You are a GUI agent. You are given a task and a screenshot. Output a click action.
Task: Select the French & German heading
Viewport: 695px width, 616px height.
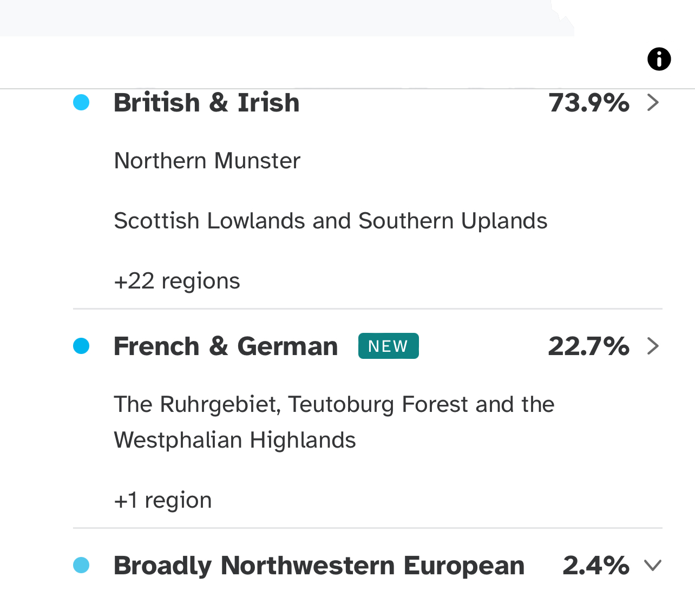click(x=226, y=346)
